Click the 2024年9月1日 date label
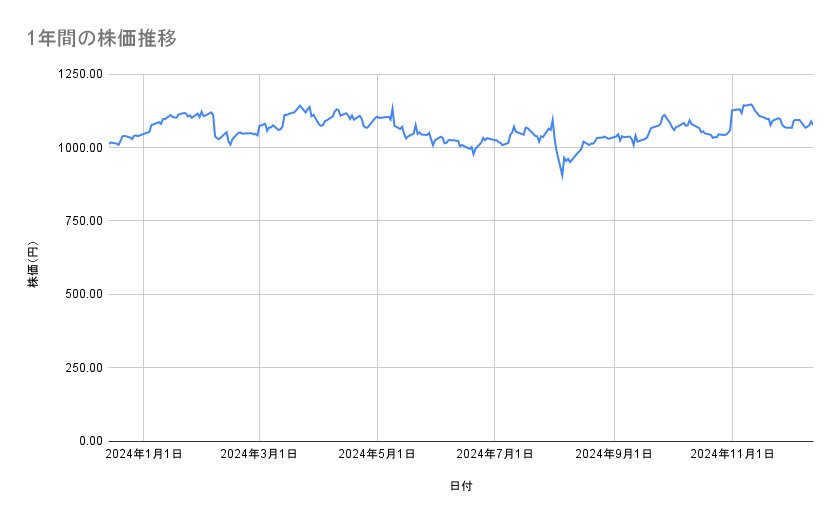Image resolution: width=839 pixels, height=519 pixels. 613,455
